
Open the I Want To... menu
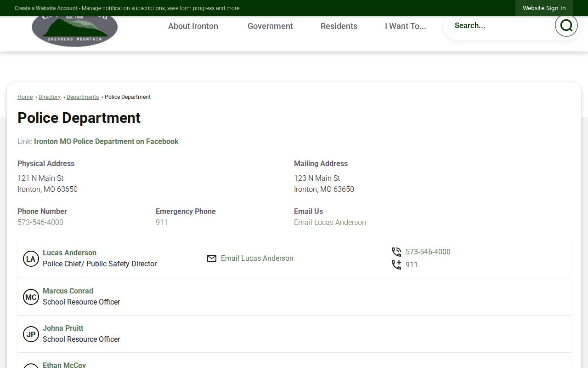coord(406,26)
